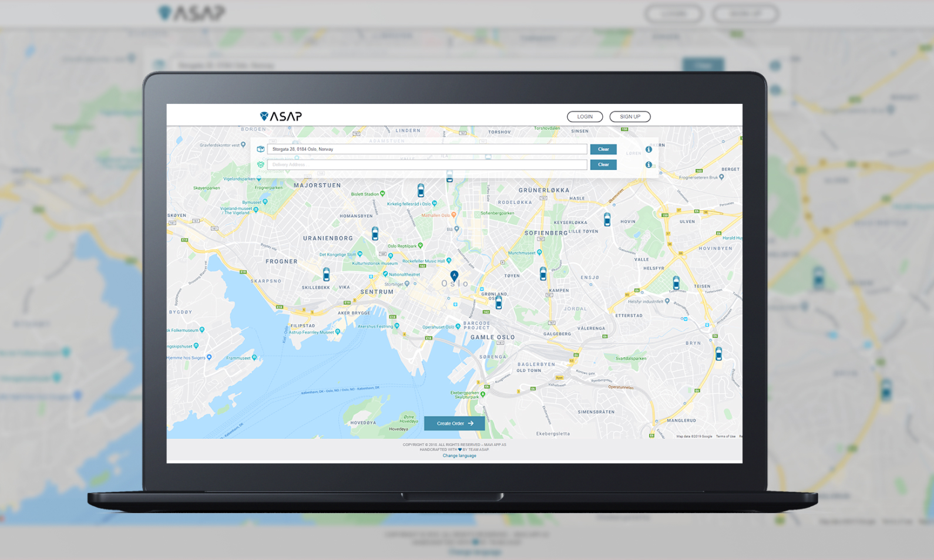This screenshot has width=934, height=560.
Task: Focus the Delivery Address input field
Action: coord(426,165)
